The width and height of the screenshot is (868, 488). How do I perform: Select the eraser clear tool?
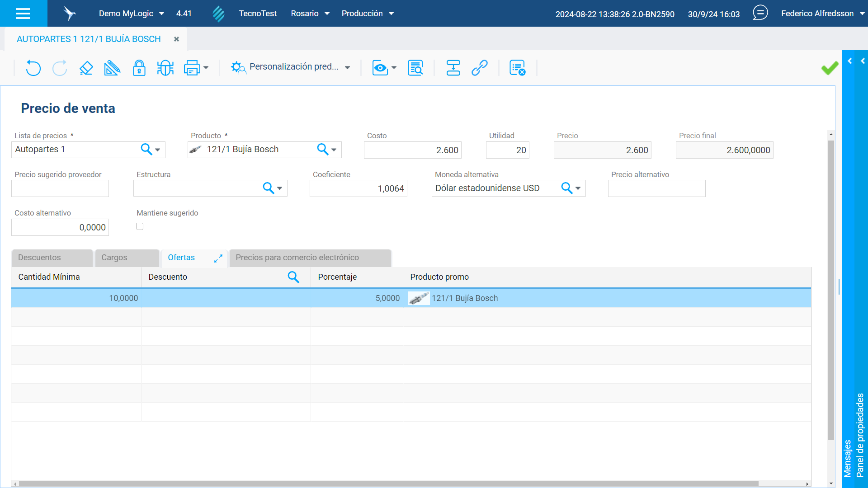pyautogui.click(x=86, y=68)
